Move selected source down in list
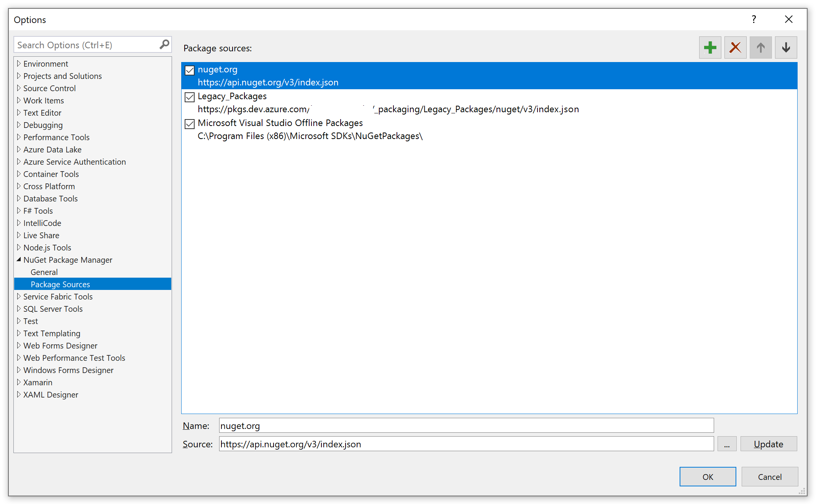816x504 pixels. 786,47
